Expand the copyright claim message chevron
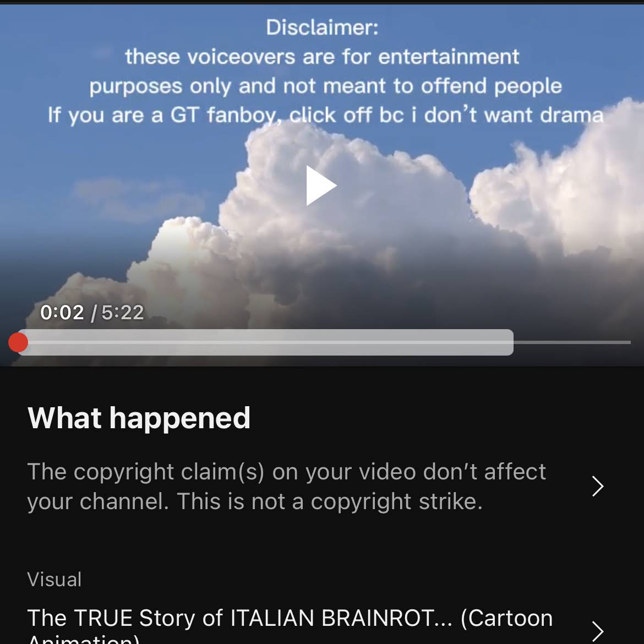644x644 pixels. [598, 486]
